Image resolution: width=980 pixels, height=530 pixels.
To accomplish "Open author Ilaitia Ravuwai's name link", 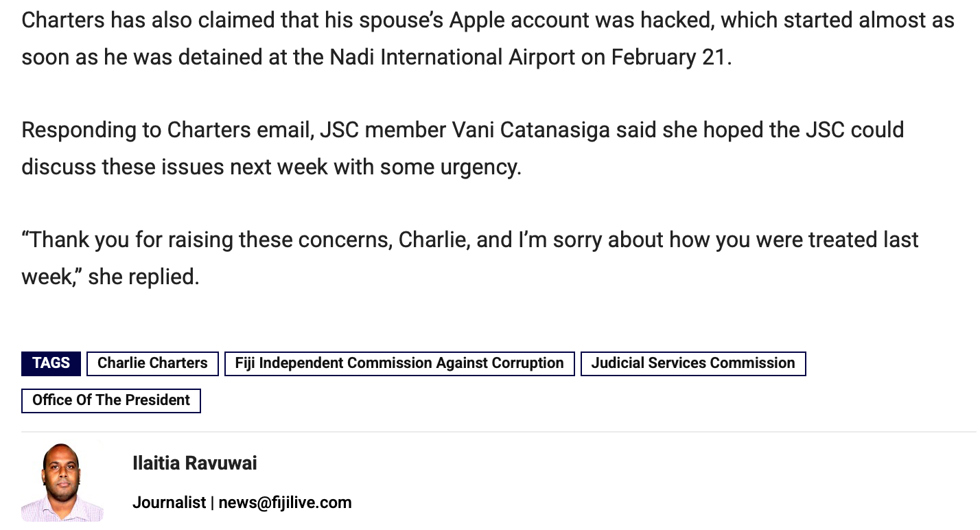I will pos(195,463).
